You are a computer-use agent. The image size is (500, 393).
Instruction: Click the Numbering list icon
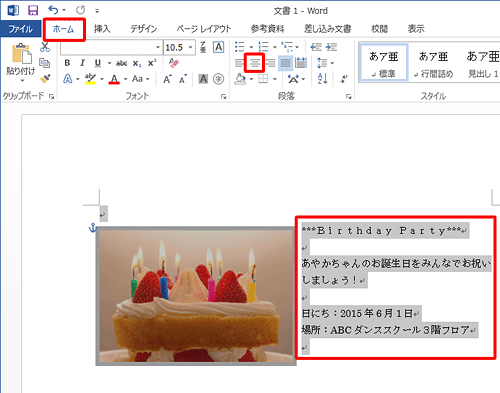[x=263, y=47]
